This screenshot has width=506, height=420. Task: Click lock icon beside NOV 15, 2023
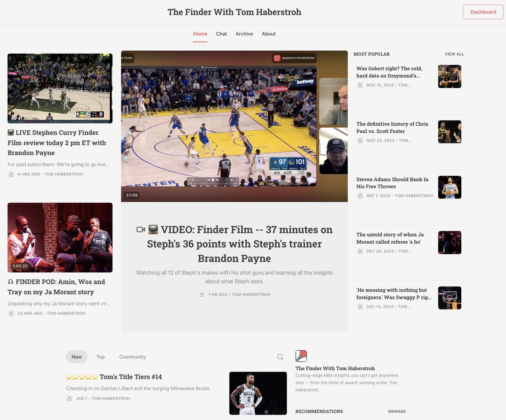(360, 85)
